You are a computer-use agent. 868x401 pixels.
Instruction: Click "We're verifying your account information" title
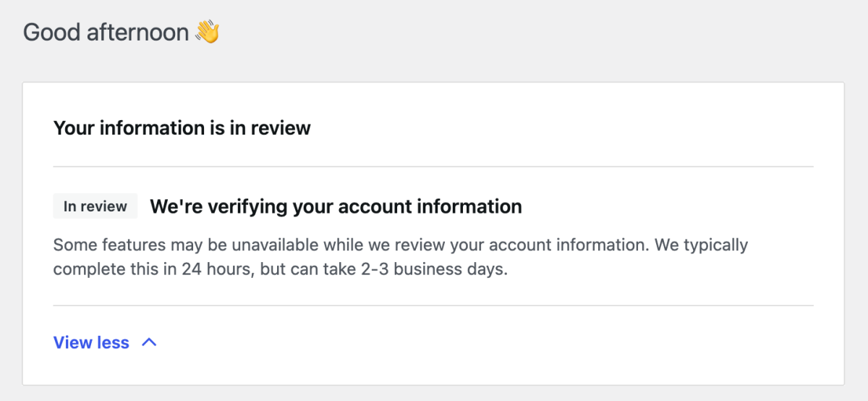pos(336,206)
